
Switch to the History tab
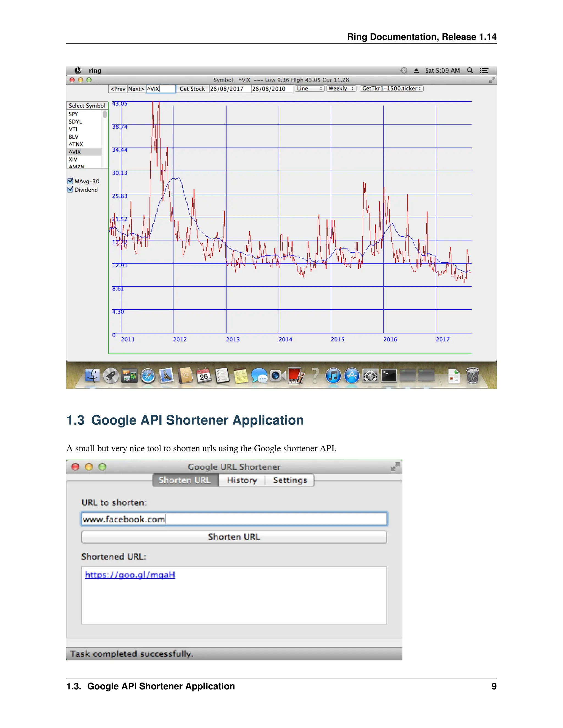242,480
